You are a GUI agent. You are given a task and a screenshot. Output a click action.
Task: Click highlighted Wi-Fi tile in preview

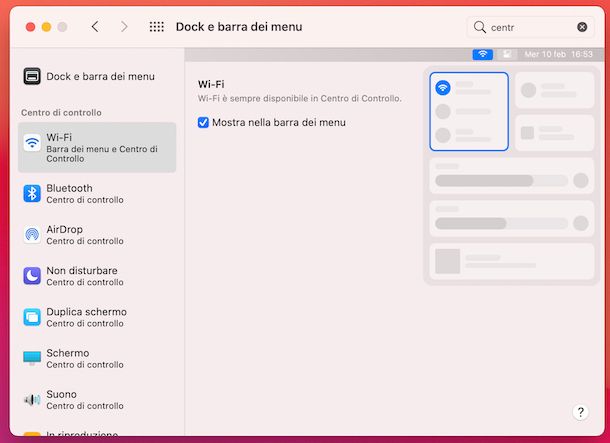469,111
